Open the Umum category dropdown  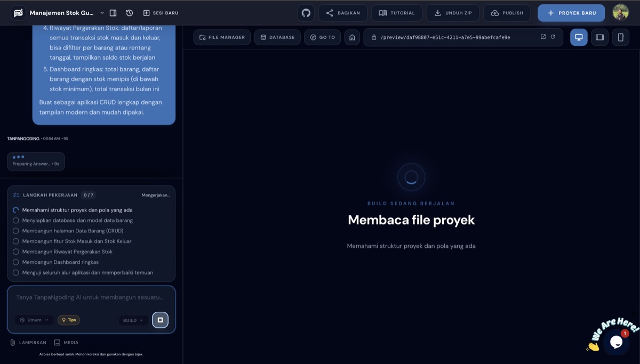pos(34,320)
